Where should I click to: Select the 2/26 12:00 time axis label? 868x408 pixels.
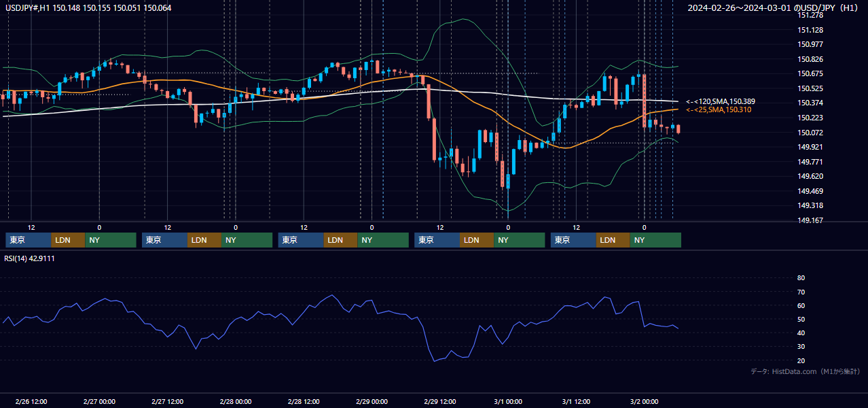(31, 401)
